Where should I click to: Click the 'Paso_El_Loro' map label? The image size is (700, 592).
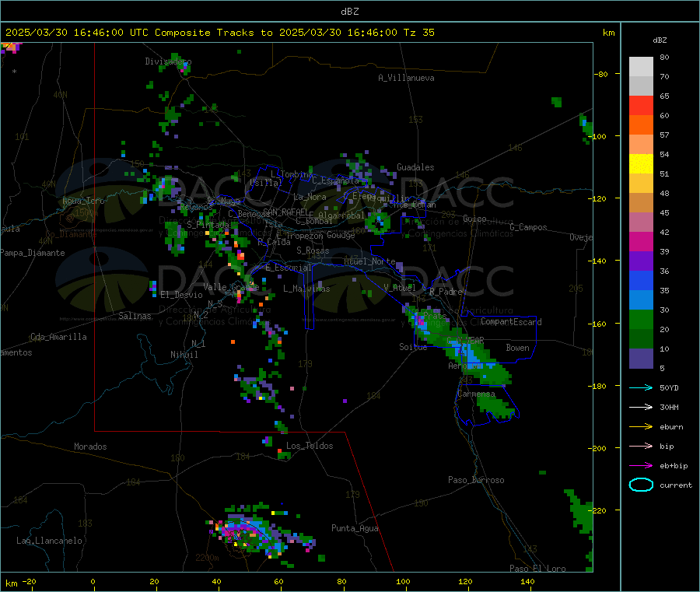click(537, 569)
